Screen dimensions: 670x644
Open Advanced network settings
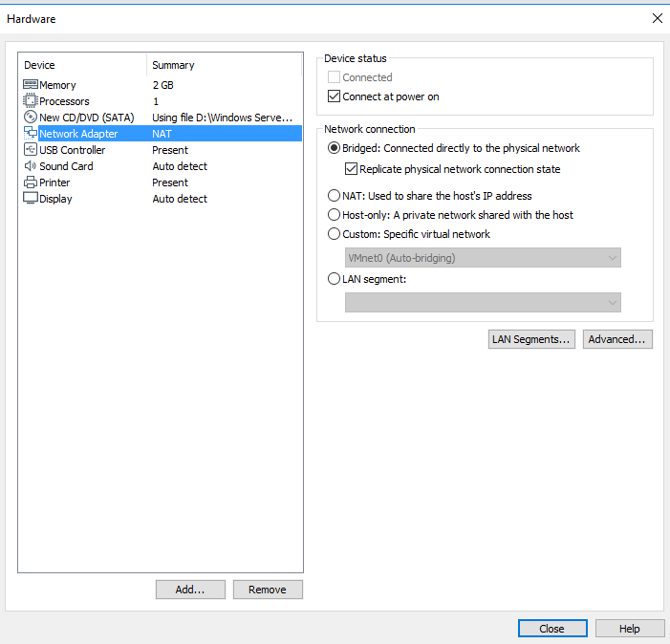[617, 339]
